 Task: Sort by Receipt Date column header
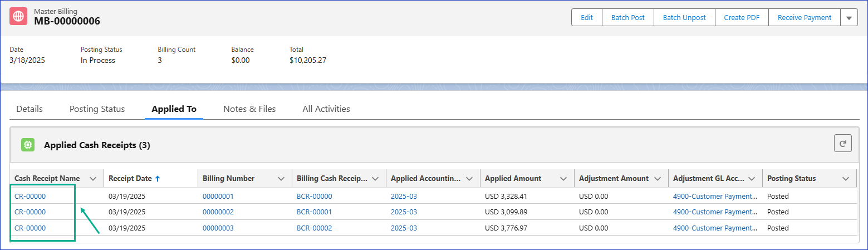131,179
